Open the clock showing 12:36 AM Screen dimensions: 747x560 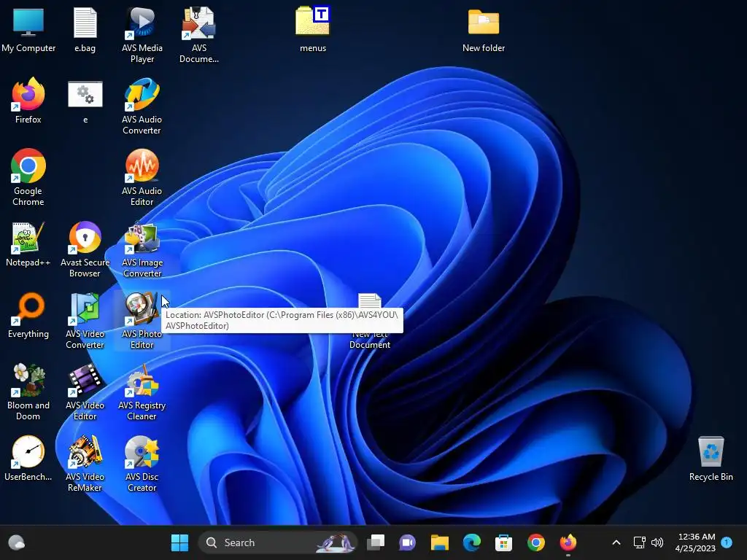(695, 542)
